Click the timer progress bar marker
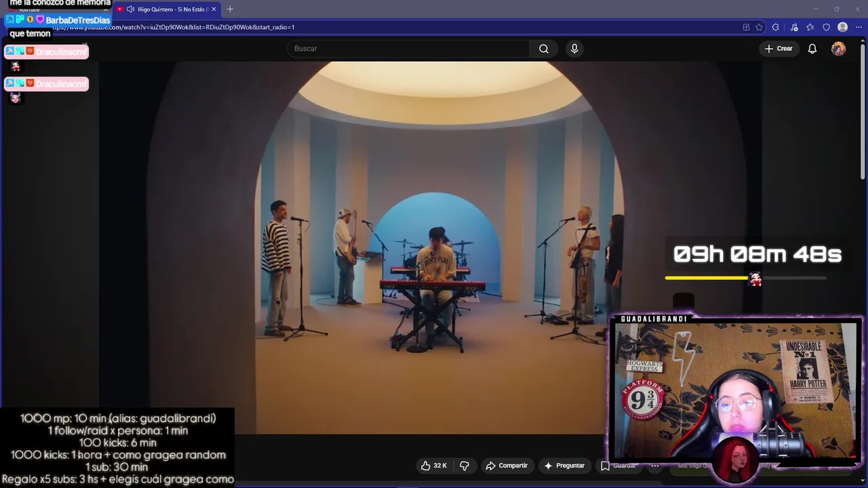 755,279
